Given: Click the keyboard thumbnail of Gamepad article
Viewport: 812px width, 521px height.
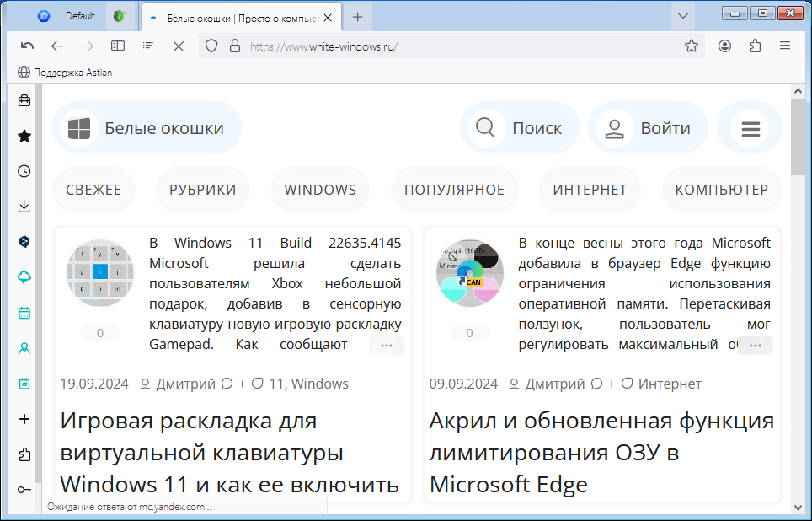Looking at the screenshot, I should 100,272.
